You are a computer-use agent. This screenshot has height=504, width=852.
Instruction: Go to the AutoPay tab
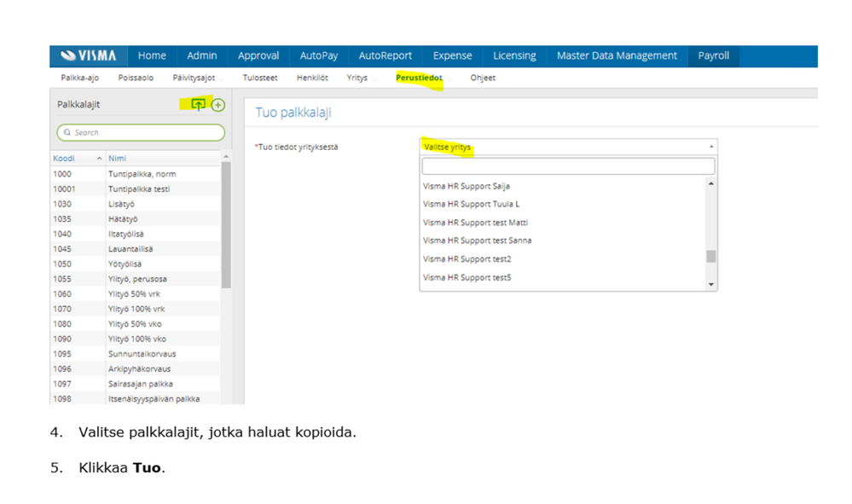click(x=318, y=56)
